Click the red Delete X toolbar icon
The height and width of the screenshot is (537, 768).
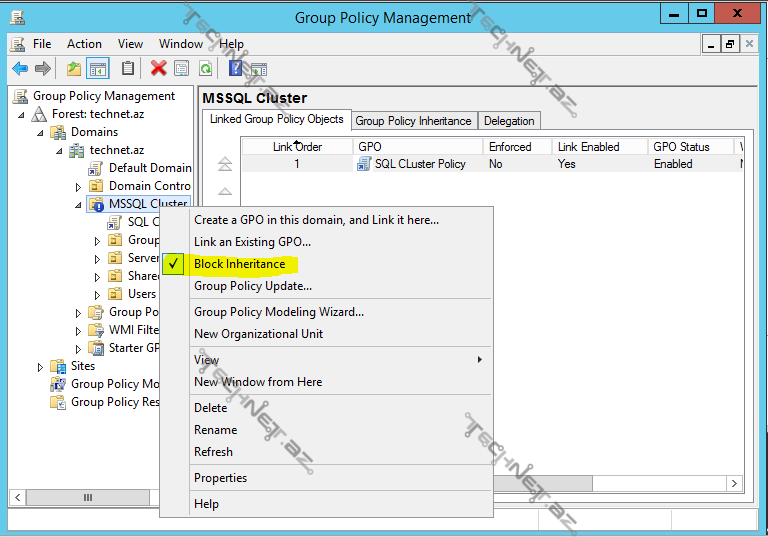[x=158, y=68]
